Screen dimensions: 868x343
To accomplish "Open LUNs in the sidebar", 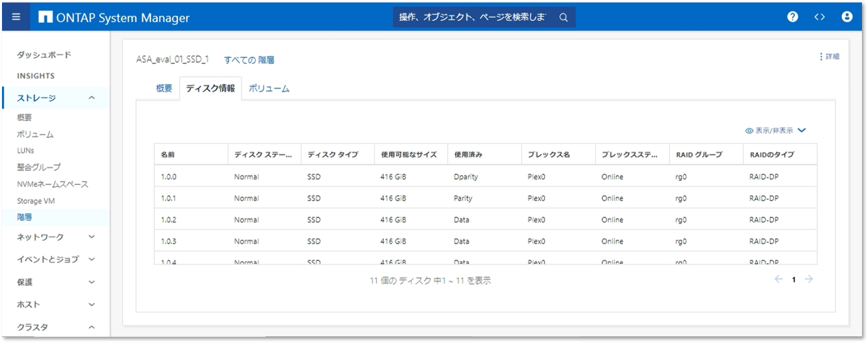I will [26, 151].
